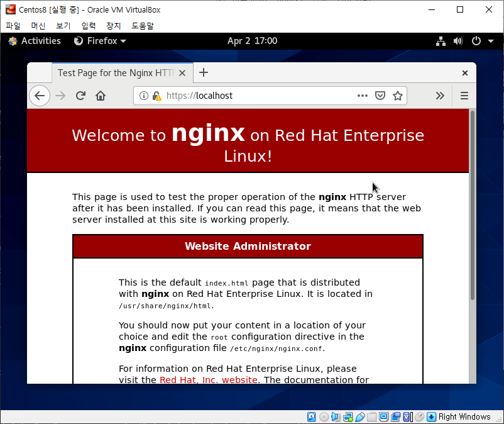Image resolution: width=504 pixels, height=424 pixels.
Task: Click the display settings status icon
Action: pyautogui.click(x=384, y=417)
